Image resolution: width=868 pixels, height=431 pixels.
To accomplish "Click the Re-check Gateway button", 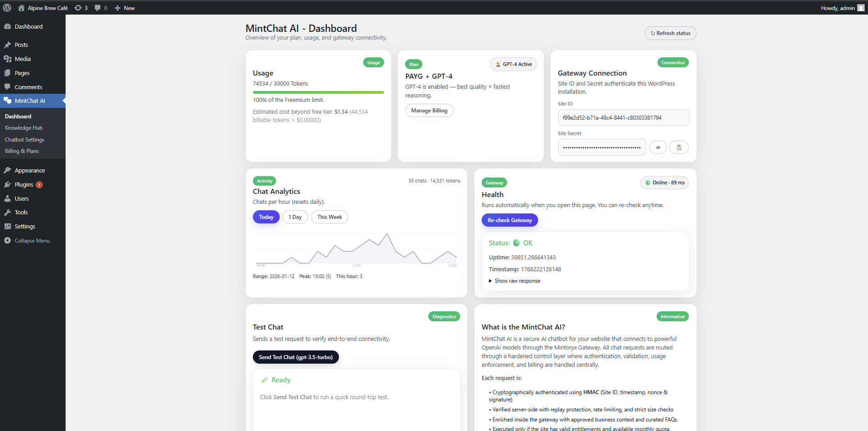I will (509, 220).
